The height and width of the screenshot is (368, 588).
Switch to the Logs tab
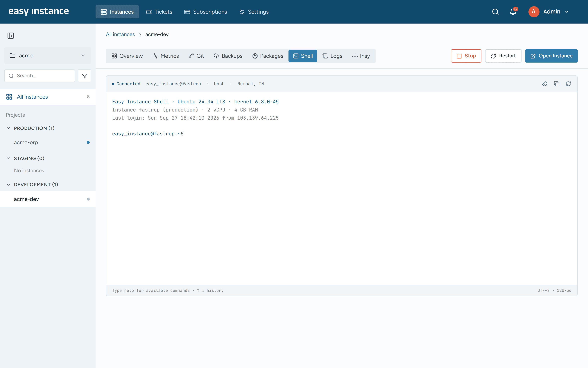click(332, 56)
